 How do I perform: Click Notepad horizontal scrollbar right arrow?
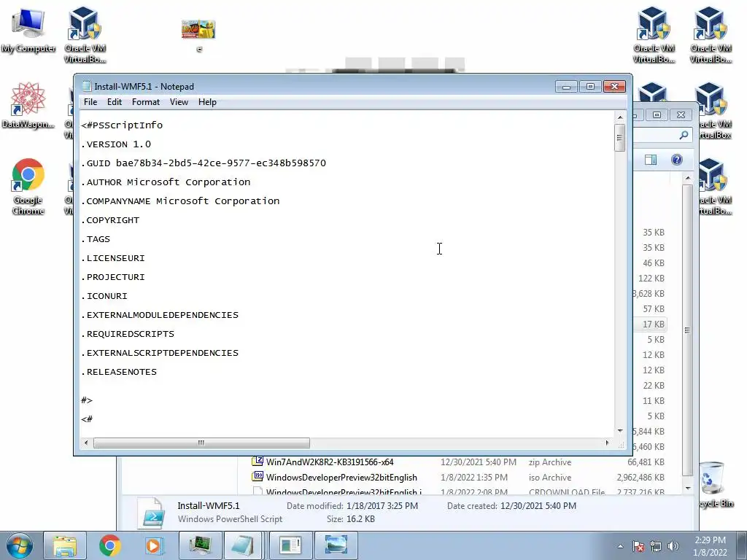[x=607, y=443]
